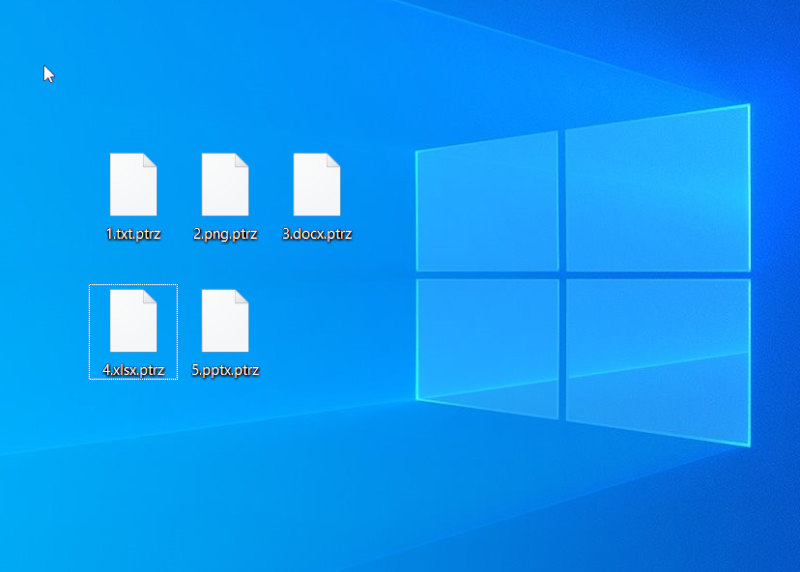Click the bottom-left pane of Windows logo
The width and height of the screenshot is (800, 572).
pyautogui.click(x=487, y=343)
